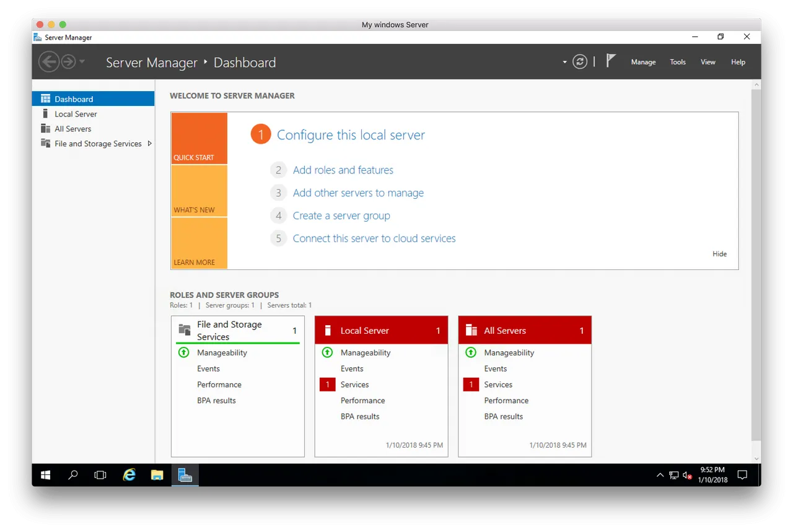Click the Learn More tile
The width and height of the screenshot is (793, 532).
(x=199, y=243)
